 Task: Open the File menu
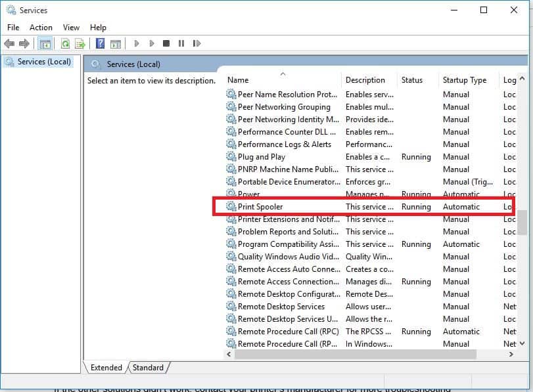tap(13, 28)
